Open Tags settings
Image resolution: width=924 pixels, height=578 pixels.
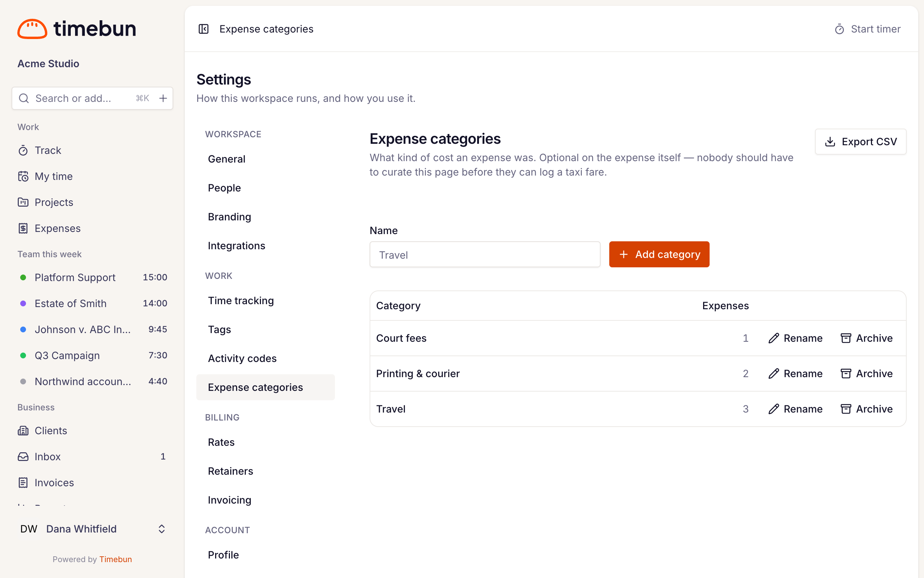[x=265, y=329]
